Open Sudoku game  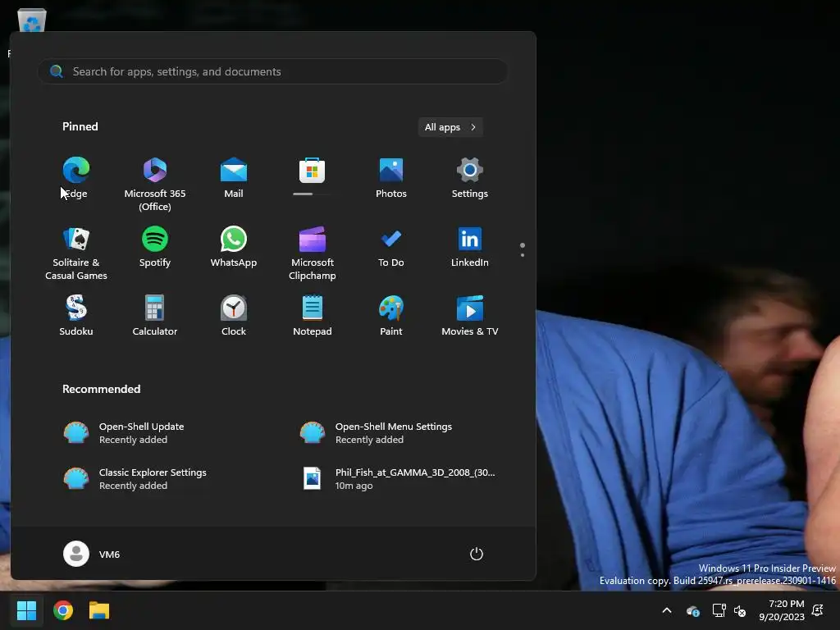[76, 316]
